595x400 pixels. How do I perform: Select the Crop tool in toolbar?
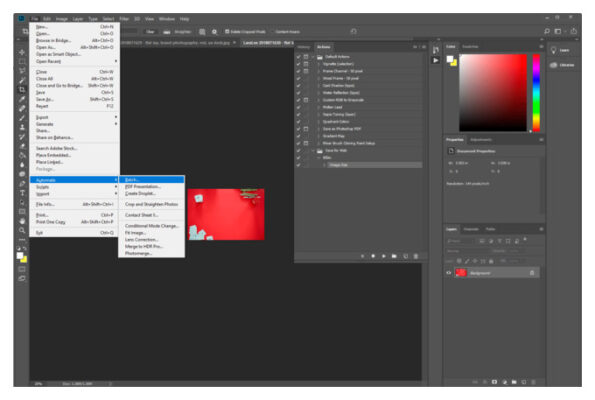click(x=22, y=90)
